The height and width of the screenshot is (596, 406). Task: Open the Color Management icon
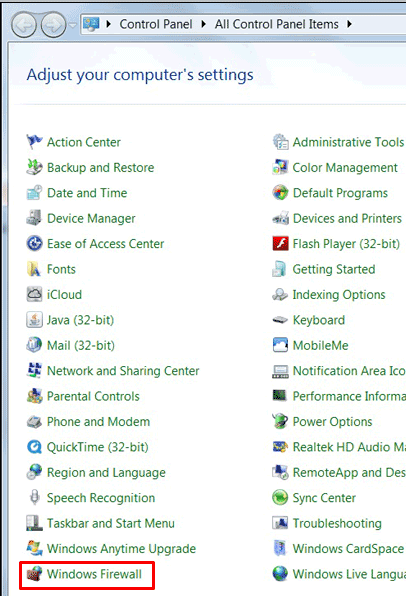pyautogui.click(x=280, y=168)
